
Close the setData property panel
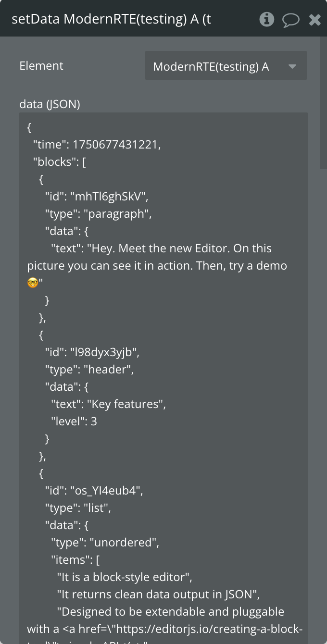[x=315, y=20]
